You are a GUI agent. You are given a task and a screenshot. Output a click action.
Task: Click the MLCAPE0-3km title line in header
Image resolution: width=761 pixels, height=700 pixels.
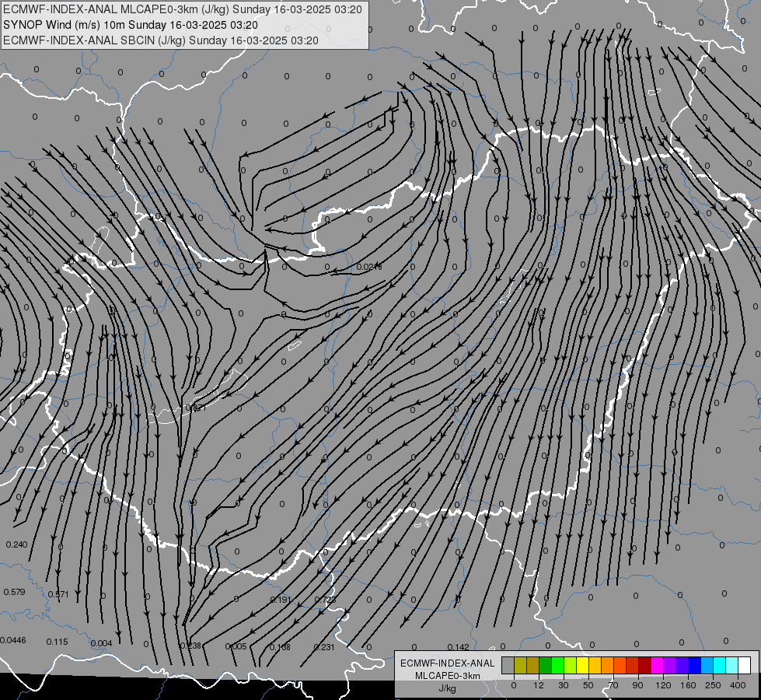182,9
